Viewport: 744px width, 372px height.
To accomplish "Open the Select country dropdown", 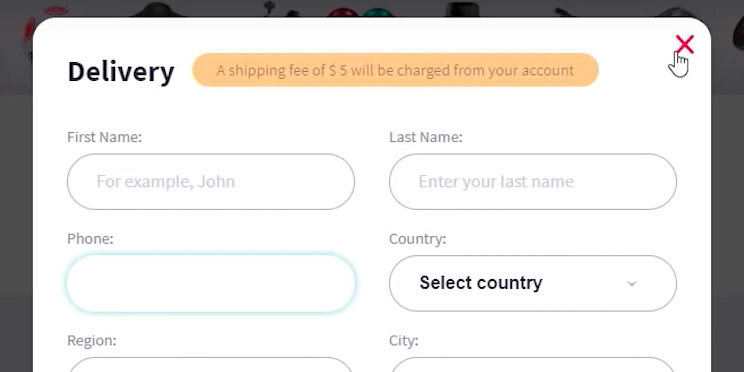I will coord(533,283).
